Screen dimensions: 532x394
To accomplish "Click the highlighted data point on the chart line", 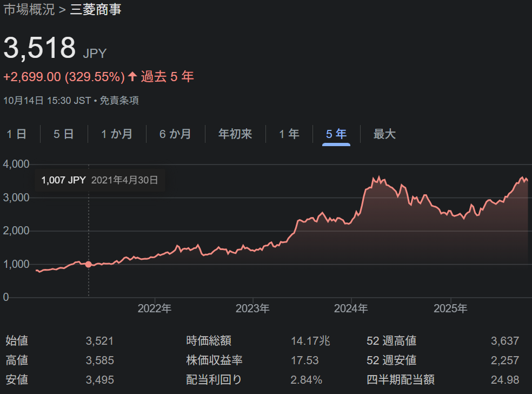I will tap(89, 264).
